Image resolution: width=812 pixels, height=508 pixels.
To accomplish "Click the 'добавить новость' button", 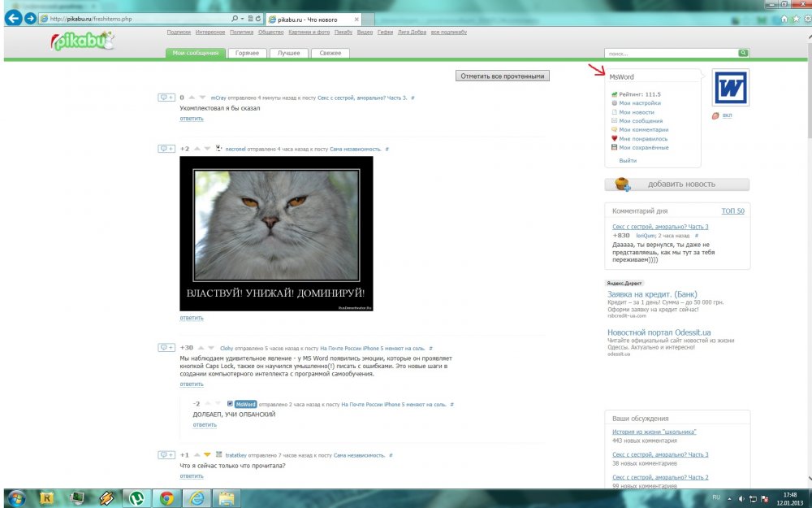I will coord(677,185).
